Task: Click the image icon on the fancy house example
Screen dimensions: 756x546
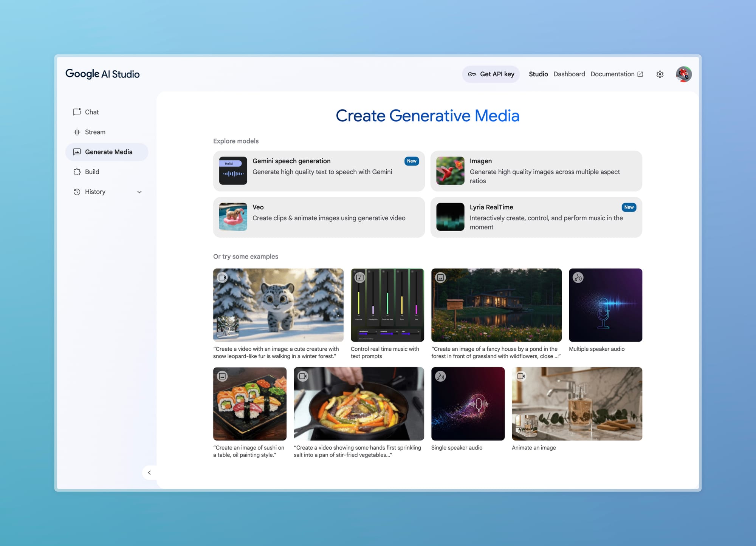Action: pos(440,277)
